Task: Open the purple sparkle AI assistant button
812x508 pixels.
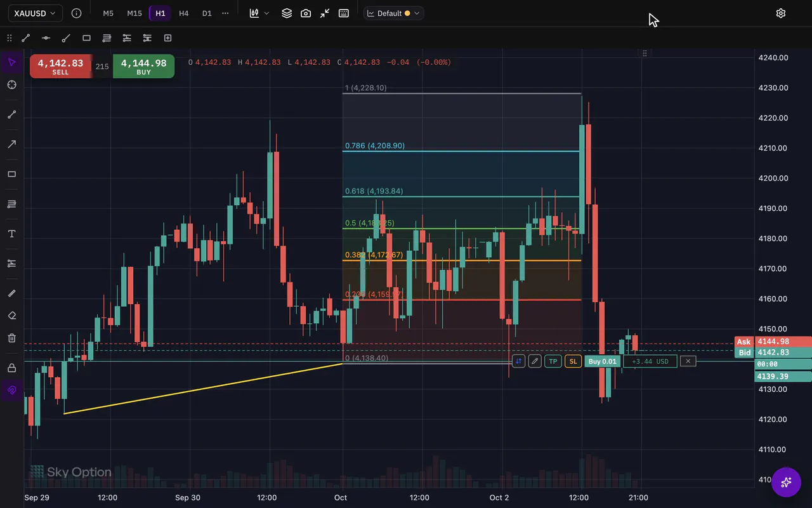Action: pos(786,482)
